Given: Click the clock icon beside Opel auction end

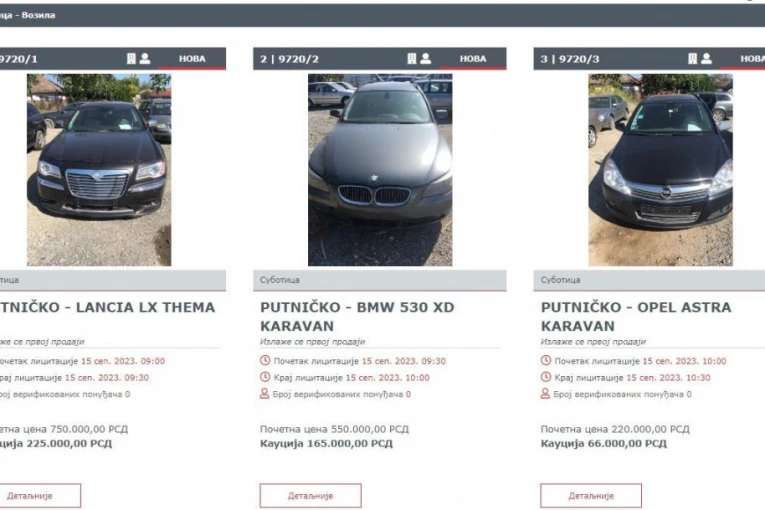Looking at the screenshot, I should pyautogui.click(x=545, y=377).
